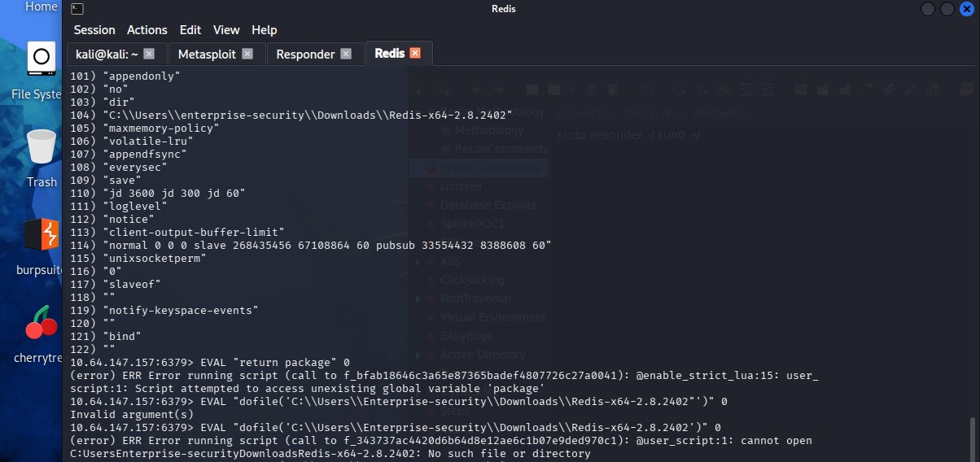Expand the View menu
The image size is (980, 462).
coord(226,30)
